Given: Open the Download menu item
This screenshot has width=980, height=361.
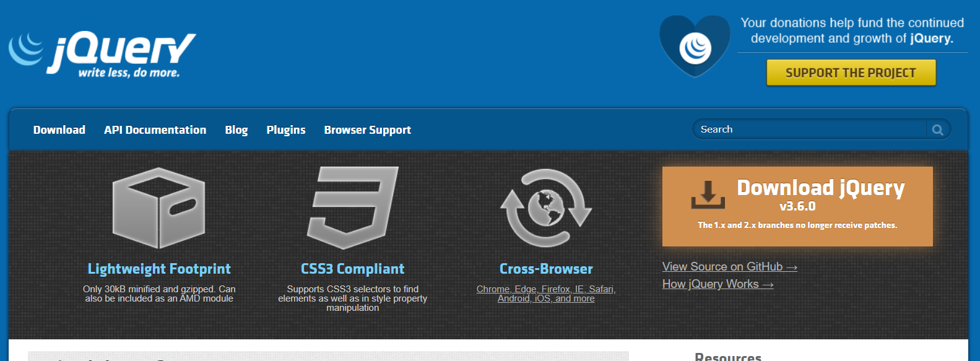Looking at the screenshot, I should click(59, 130).
